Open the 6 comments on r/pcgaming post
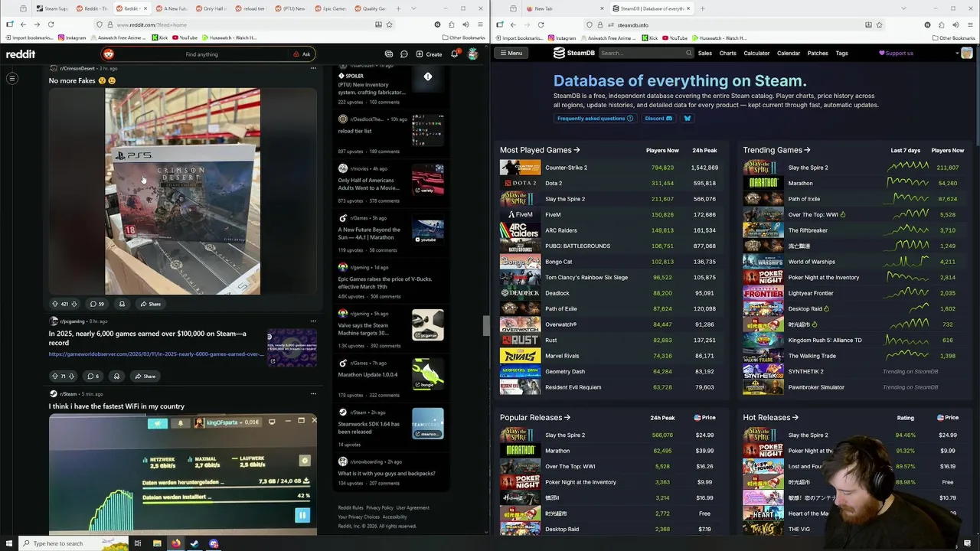Screen dimensions: 980x551 [x=92, y=376]
